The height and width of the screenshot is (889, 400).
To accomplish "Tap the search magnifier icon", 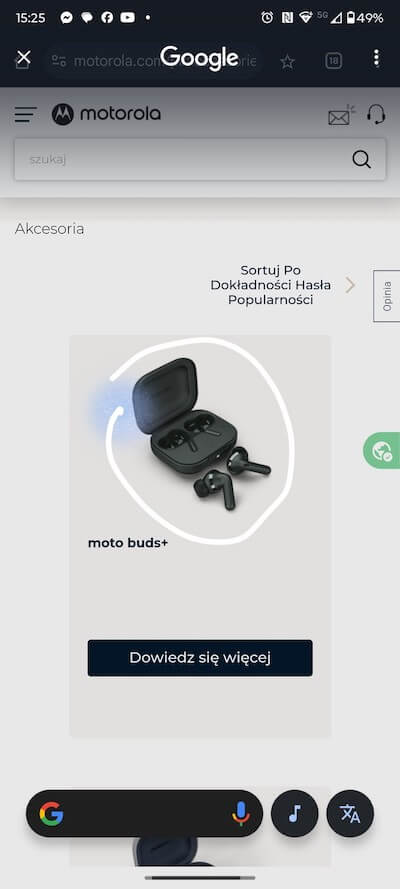I will tap(361, 159).
